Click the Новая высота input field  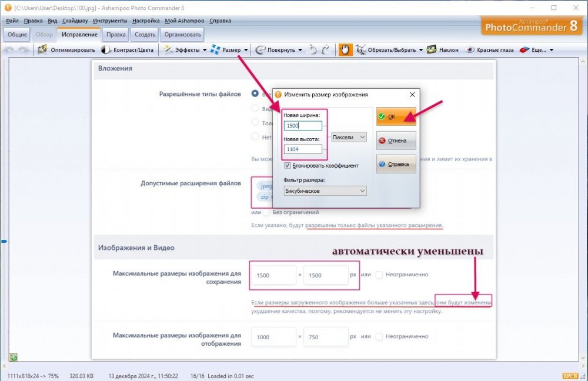[302, 149]
